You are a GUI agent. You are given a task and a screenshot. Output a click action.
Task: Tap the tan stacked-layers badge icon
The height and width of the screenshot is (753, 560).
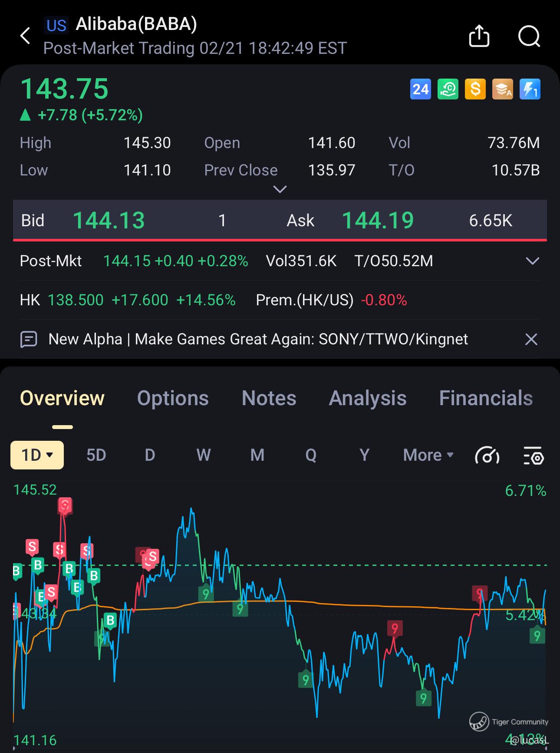(503, 89)
